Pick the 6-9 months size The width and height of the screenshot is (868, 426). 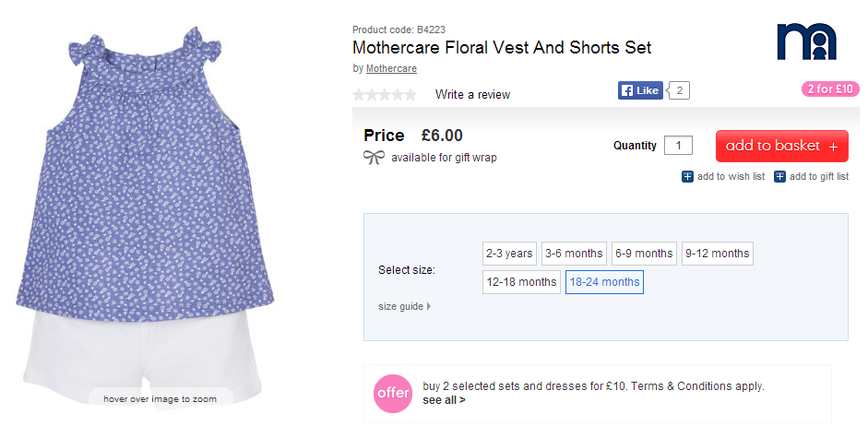pyautogui.click(x=644, y=254)
